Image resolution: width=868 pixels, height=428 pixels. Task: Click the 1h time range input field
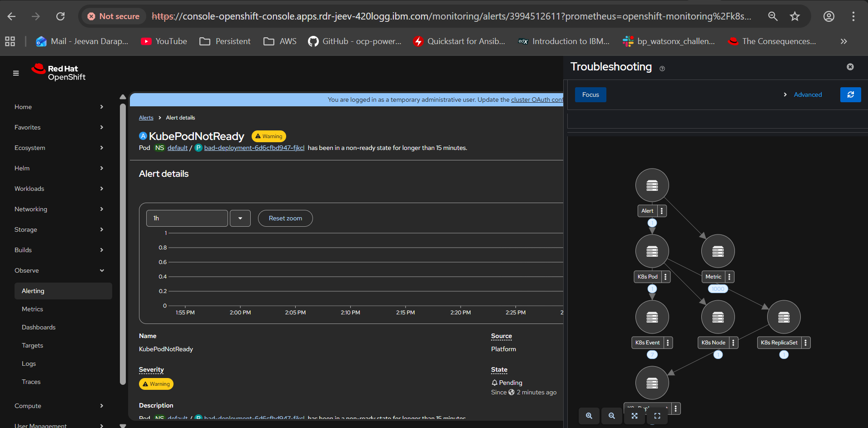(187, 218)
